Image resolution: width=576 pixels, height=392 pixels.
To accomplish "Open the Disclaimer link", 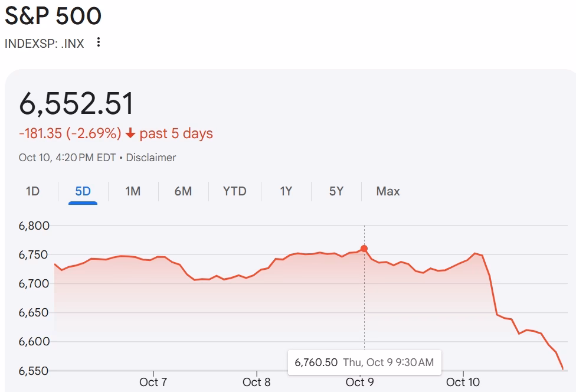I will [151, 158].
